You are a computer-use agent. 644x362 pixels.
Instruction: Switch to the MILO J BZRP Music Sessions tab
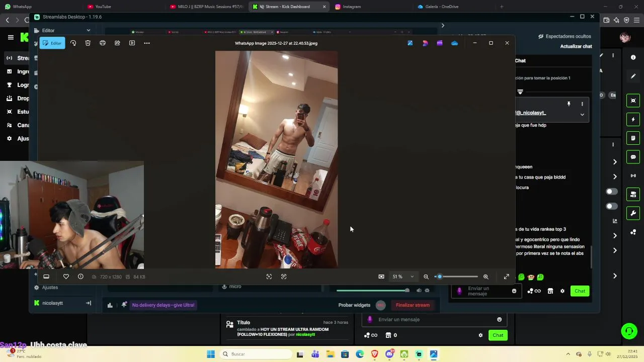pyautogui.click(x=206, y=7)
